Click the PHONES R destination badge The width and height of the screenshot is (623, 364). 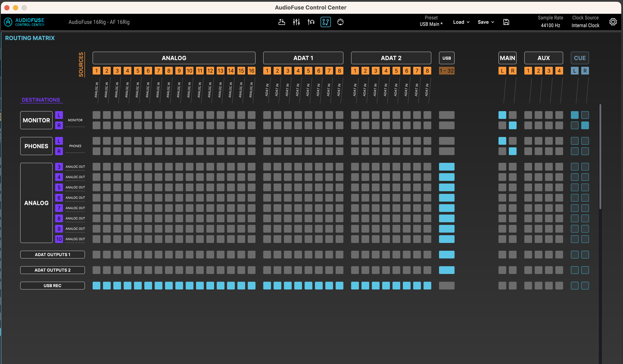point(59,151)
